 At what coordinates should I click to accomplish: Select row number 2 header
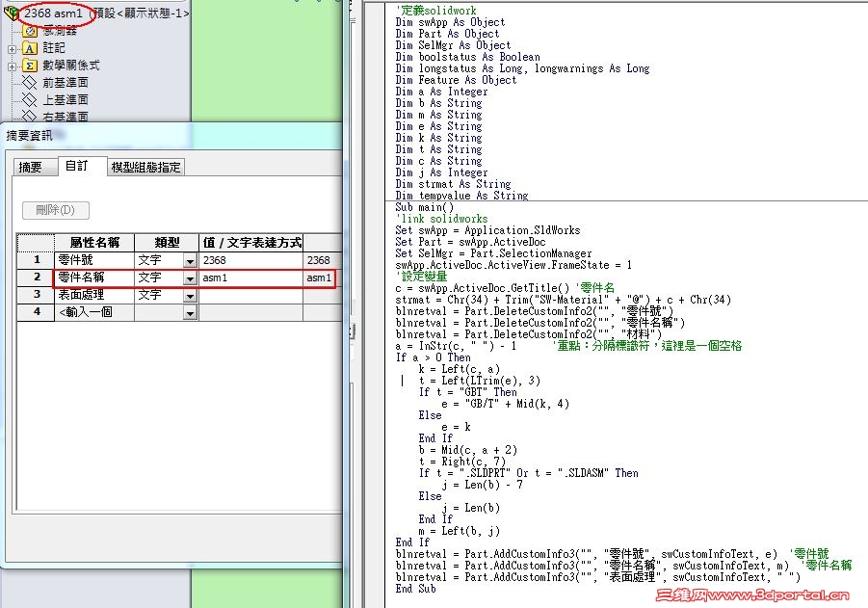(36, 278)
